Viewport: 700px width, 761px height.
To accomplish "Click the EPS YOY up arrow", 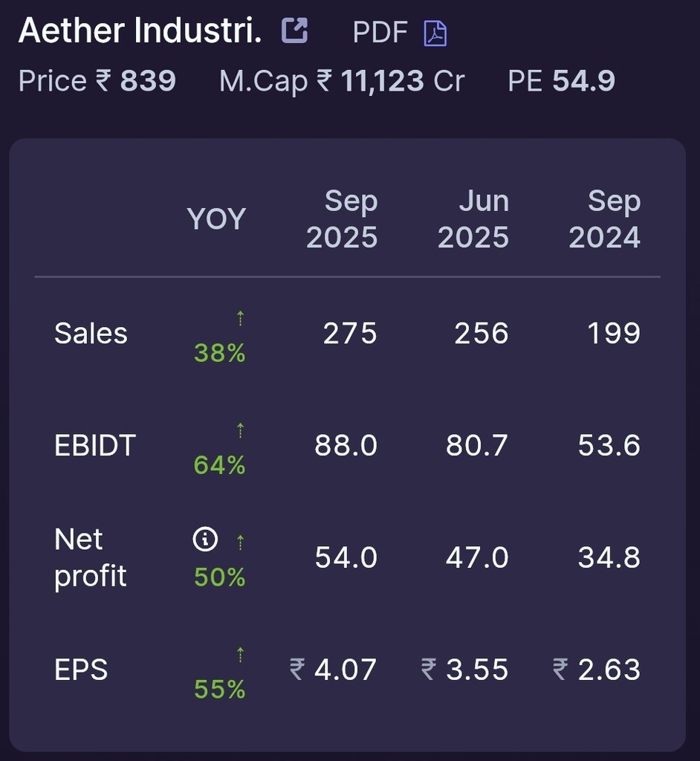I will click(240, 655).
